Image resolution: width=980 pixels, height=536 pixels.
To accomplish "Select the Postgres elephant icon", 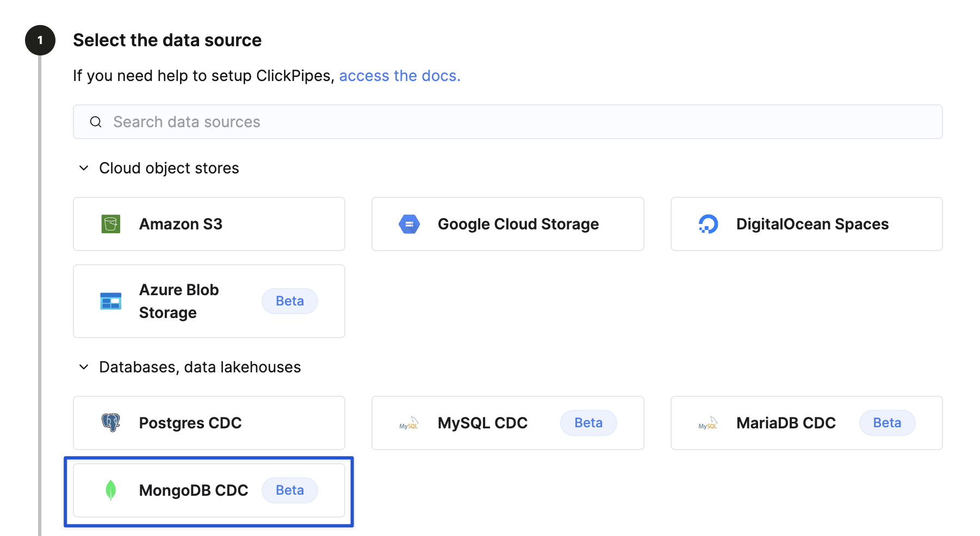I will [x=110, y=422].
